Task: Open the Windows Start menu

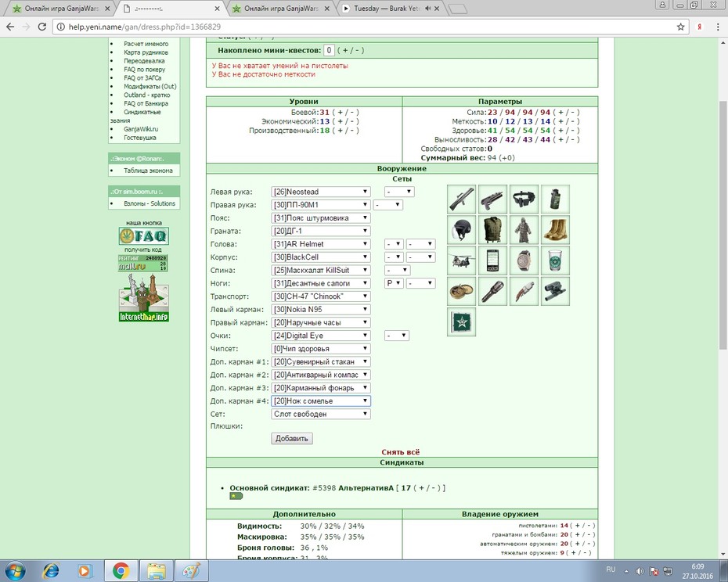Action: 15,570
